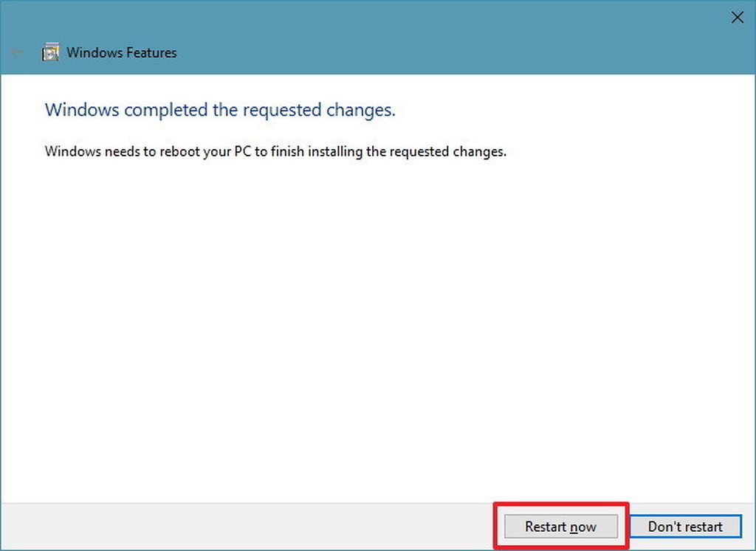The width and height of the screenshot is (756, 551).
Task: Dismiss the dialog using the X icon
Action: (738, 18)
